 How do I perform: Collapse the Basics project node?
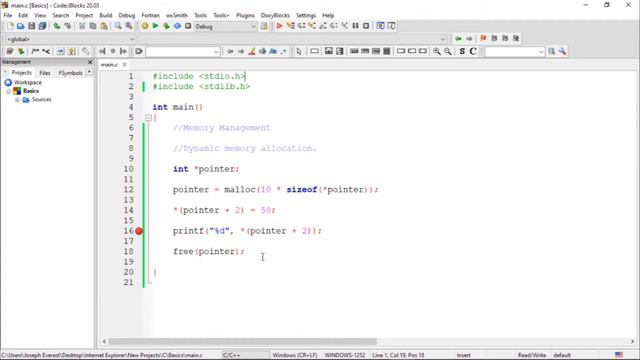9,91
